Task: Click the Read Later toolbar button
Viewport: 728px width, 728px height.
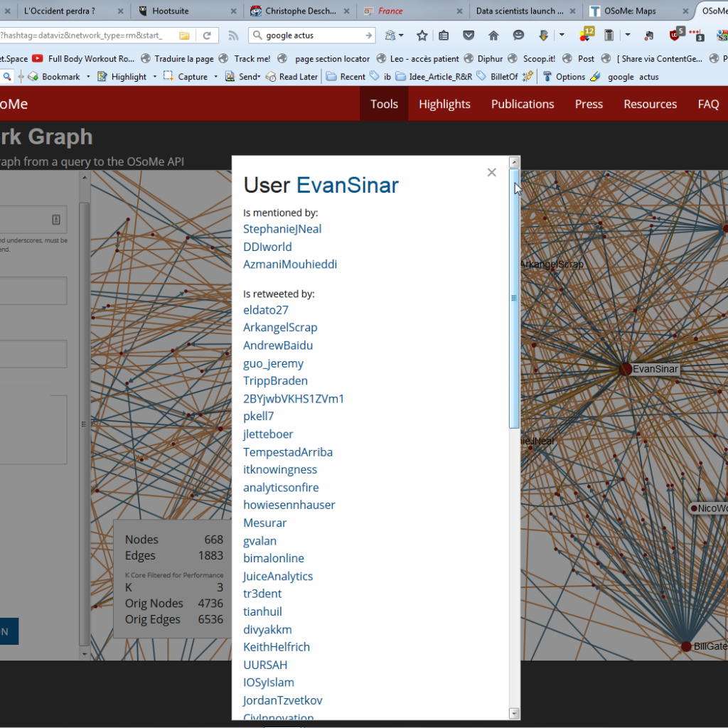Action: [x=291, y=77]
